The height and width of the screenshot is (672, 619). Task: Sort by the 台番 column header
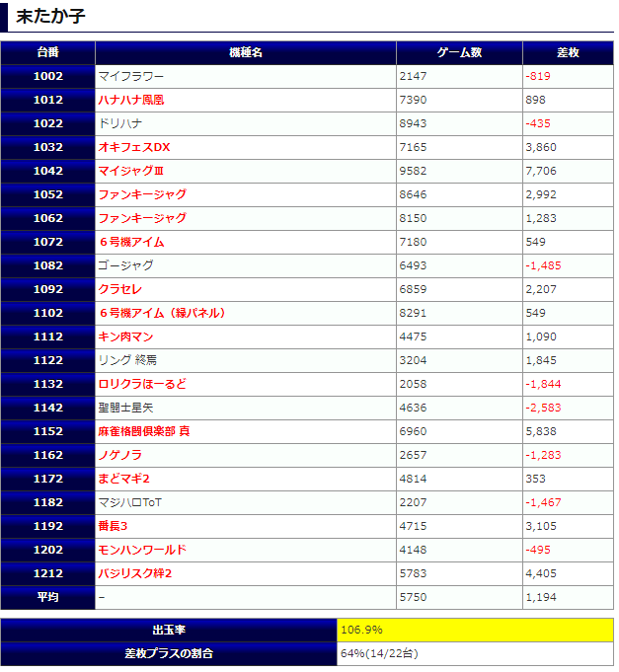click(48, 52)
